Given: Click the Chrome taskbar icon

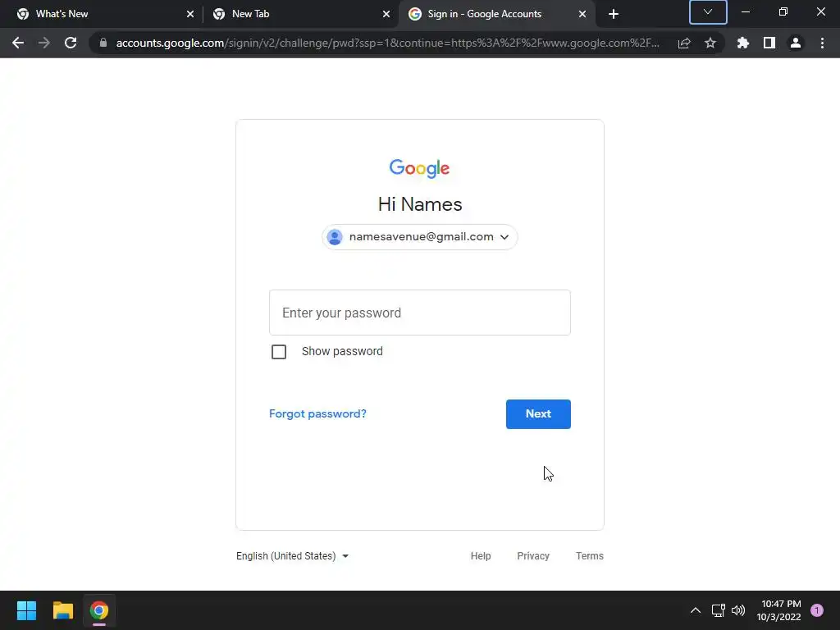Looking at the screenshot, I should pyautogui.click(x=99, y=610).
